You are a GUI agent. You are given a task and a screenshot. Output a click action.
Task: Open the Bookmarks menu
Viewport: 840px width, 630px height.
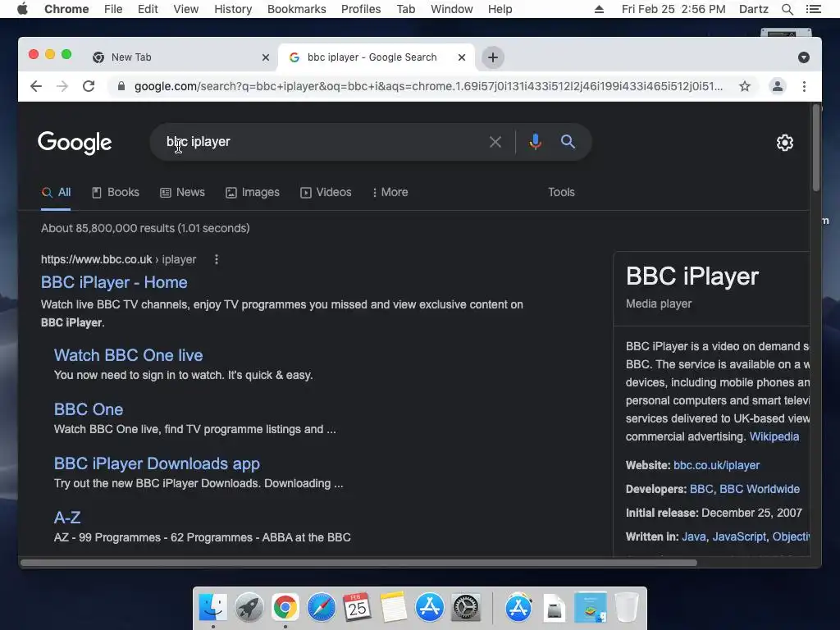pyautogui.click(x=297, y=9)
